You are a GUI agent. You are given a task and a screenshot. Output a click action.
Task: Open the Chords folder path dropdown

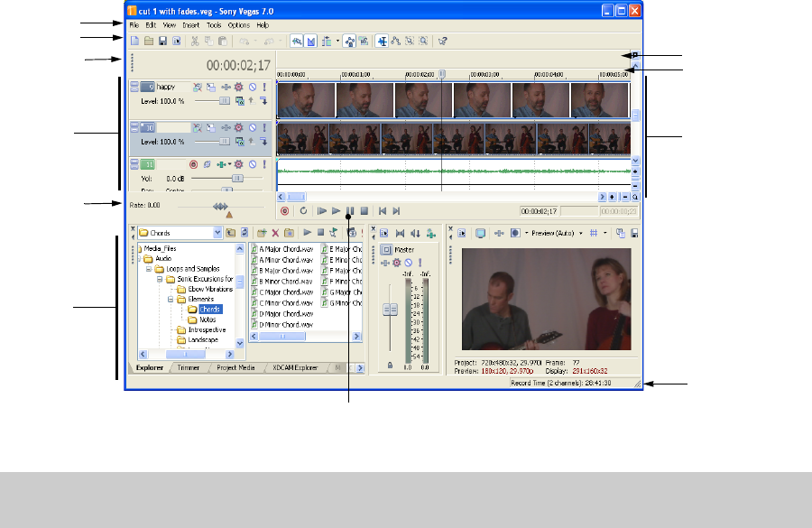click(x=217, y=233)
